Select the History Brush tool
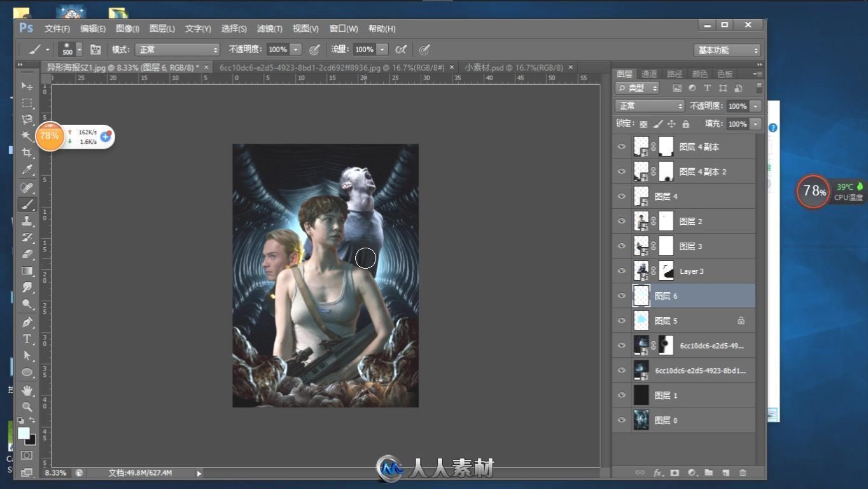This screenshot has width=868, height=489. click(x=27, y=237)
